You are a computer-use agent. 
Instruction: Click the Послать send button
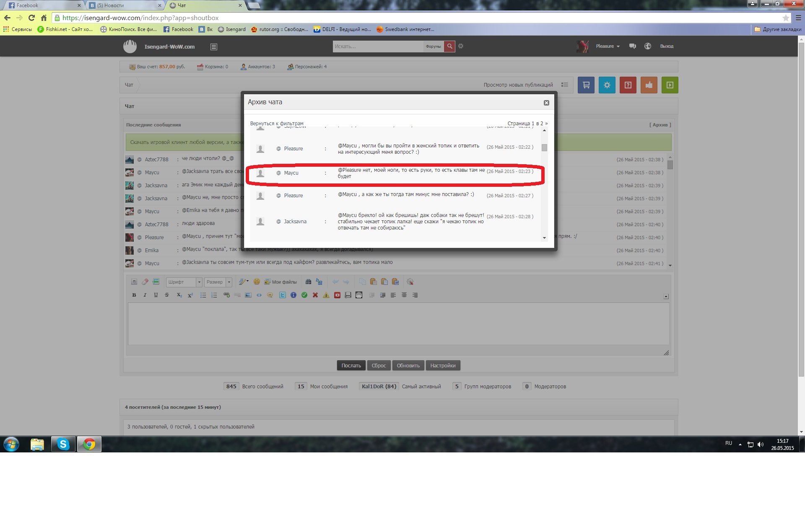(x=351, y=366)
